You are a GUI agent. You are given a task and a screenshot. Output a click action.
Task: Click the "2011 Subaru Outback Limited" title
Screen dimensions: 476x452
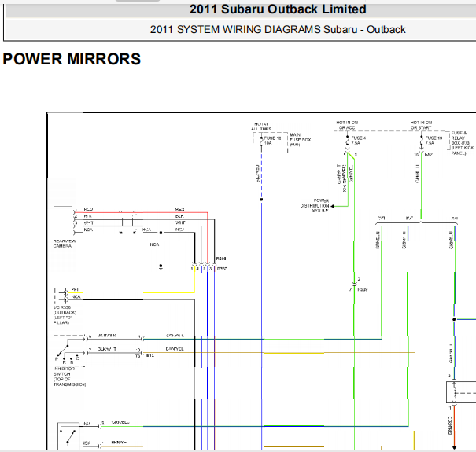[x=278, y=9]
